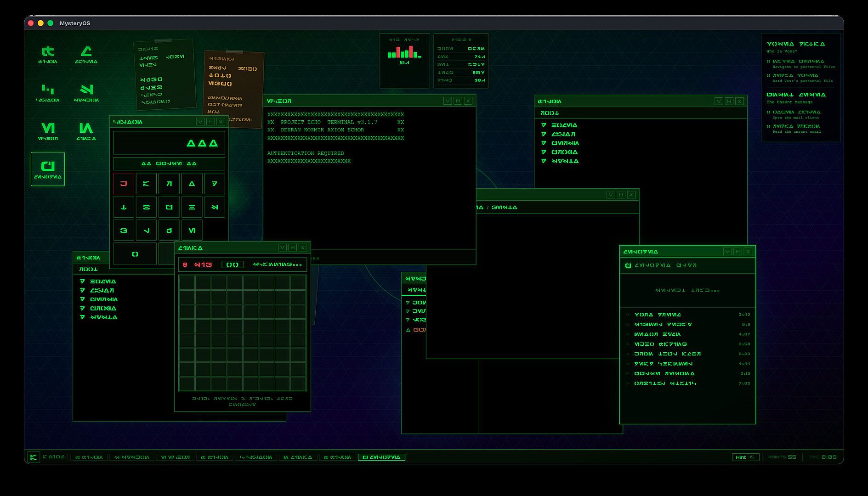Viewport: 868px width, 496px height.
Task: Click the start menu icon in the taskbar
Action: click(33, 457)
